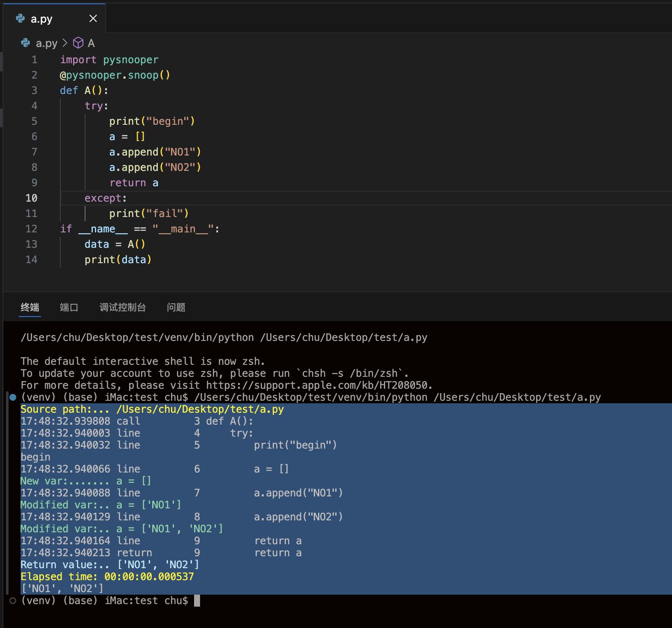Close the a.py editor tab
Viewport: 672px width, 628px height.
tap(93, 18)
